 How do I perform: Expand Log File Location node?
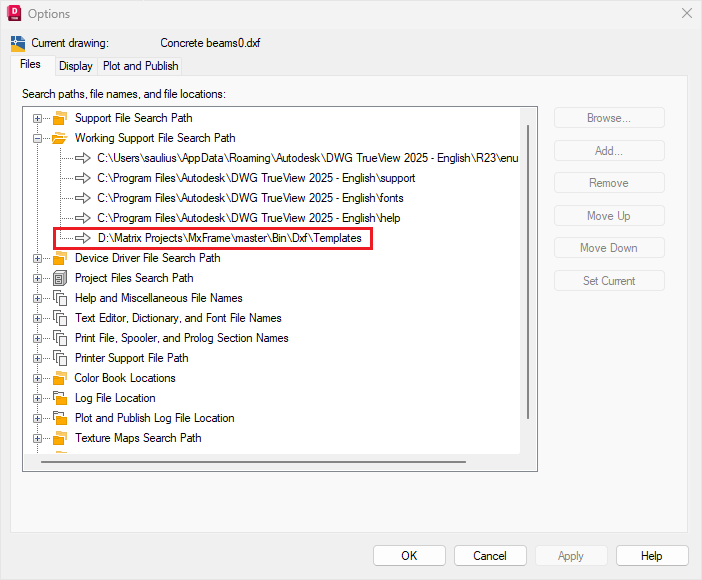[x=37, y=399]
